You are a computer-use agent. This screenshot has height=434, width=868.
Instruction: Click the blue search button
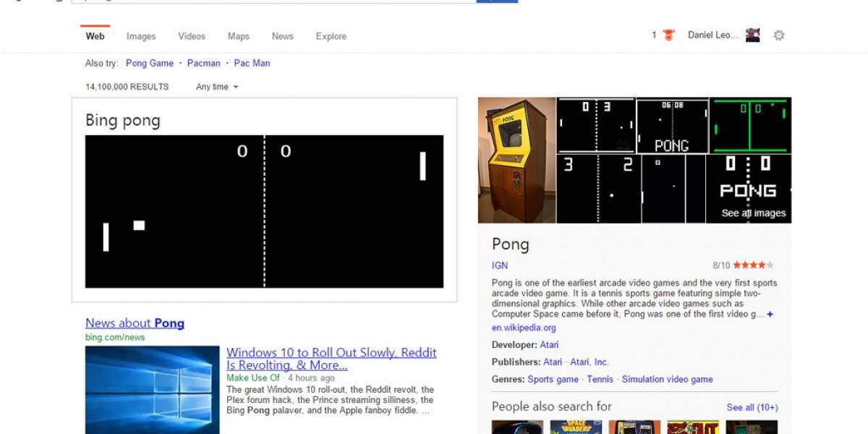497,1
